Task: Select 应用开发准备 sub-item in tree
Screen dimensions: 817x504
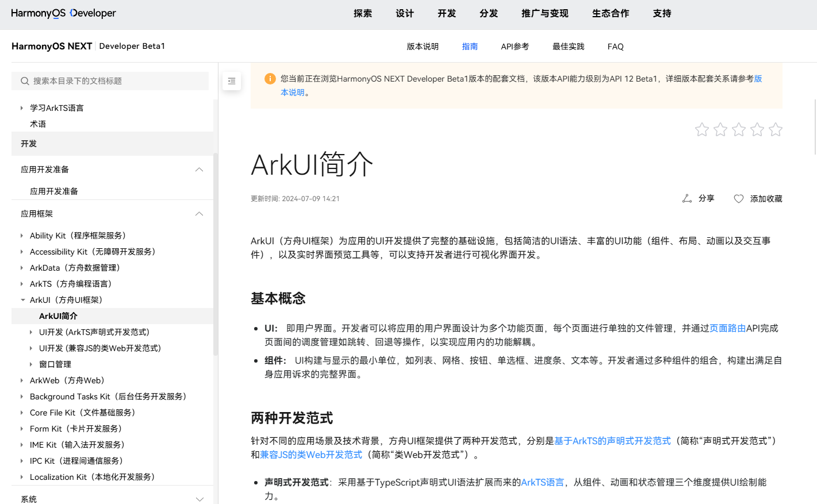Action: (54, 191)
